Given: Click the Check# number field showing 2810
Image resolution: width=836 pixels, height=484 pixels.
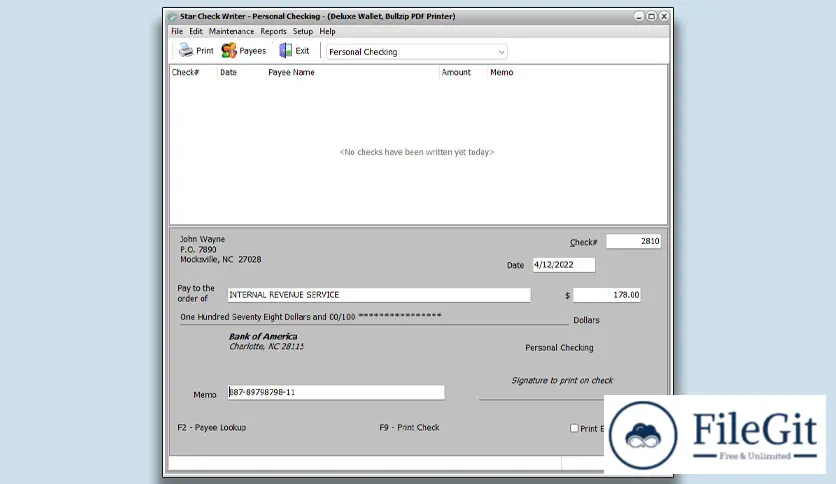Looking at the screenshot, I should coord(633,241).
